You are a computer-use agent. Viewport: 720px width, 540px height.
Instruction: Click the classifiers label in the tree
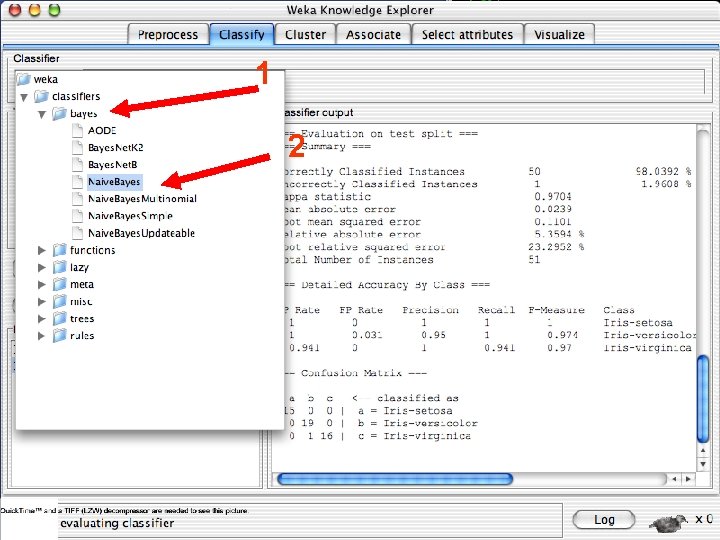(76, 96)
